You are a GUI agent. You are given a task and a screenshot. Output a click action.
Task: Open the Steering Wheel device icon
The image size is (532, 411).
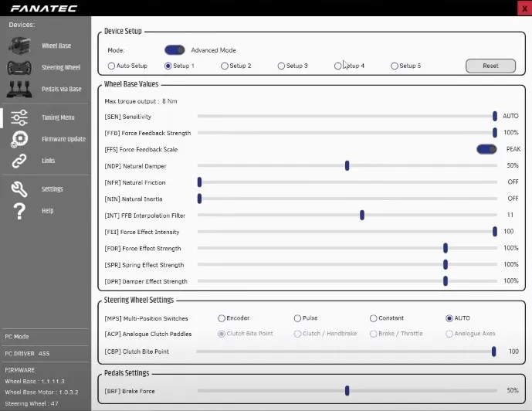(x=19, y=67)
